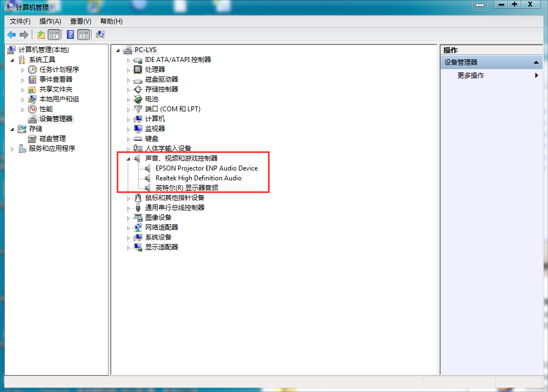The width and height of the screenshot is (548, 392).
Task: Select EPSON Projector ENP Audio Device
Action: click(207, 168)
